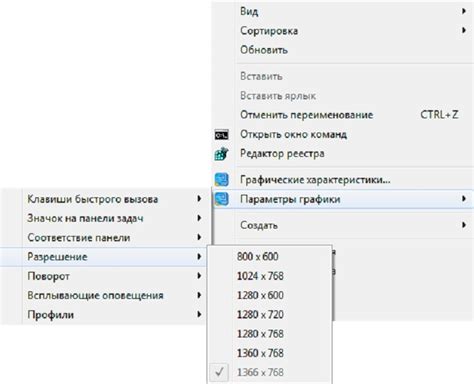Click the command prompt icon beside Открыть окно команд
The image size is (474, 384).
222,135
